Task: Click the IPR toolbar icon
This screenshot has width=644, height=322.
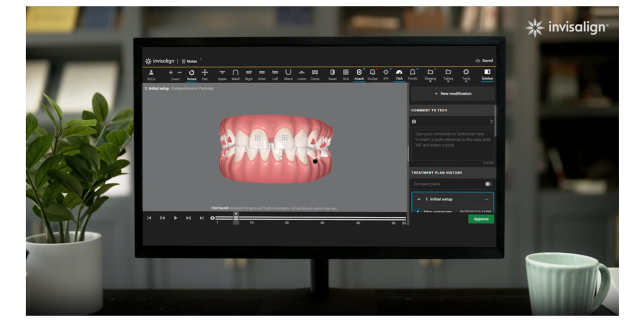Action: coord(386,74)
